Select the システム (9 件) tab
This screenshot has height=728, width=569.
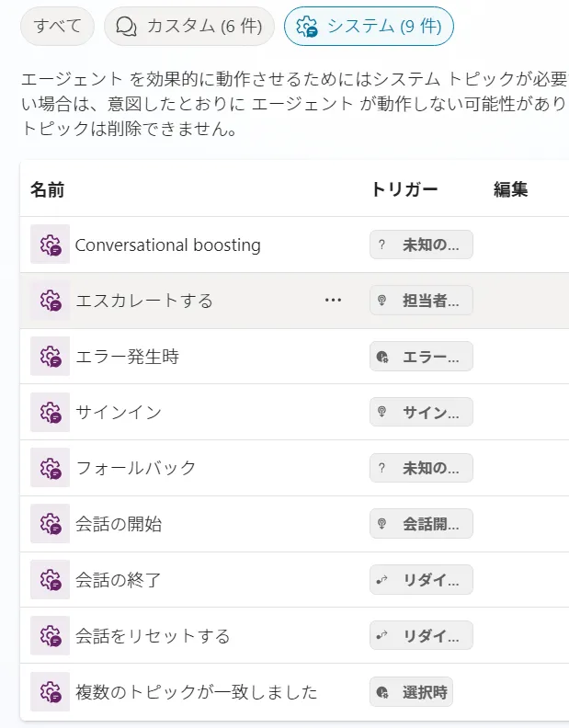coord(369,27)
